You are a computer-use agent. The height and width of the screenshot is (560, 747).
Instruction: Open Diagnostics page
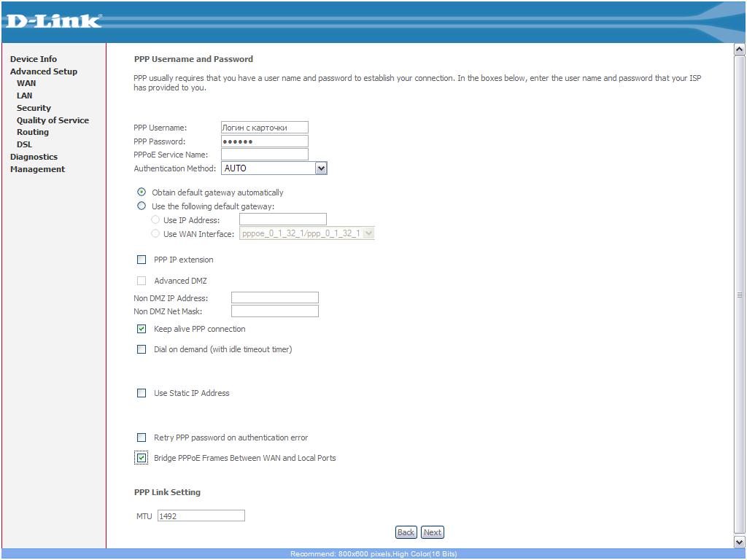(34, 157)
